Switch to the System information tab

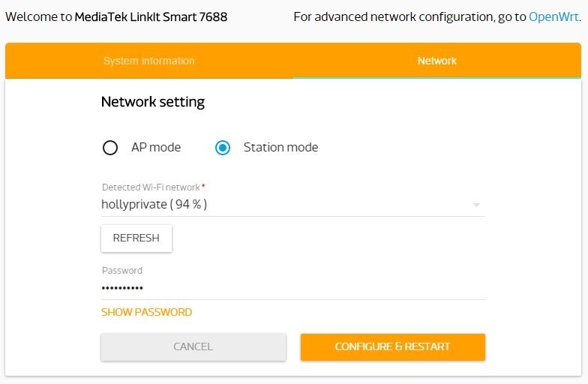[x=148, y=61]
